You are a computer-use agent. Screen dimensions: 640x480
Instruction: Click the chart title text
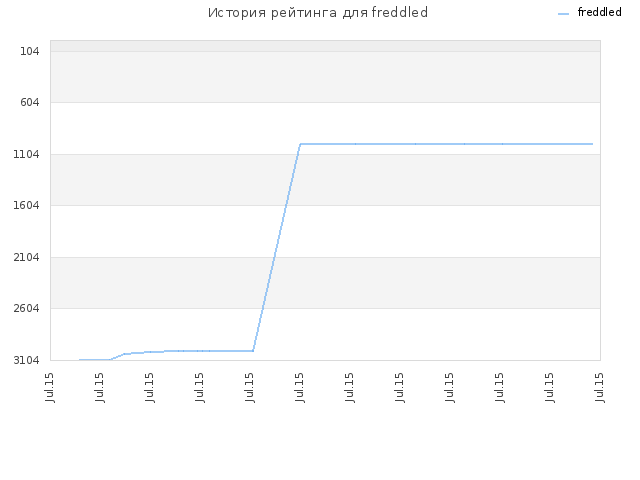tap(318, 13)
